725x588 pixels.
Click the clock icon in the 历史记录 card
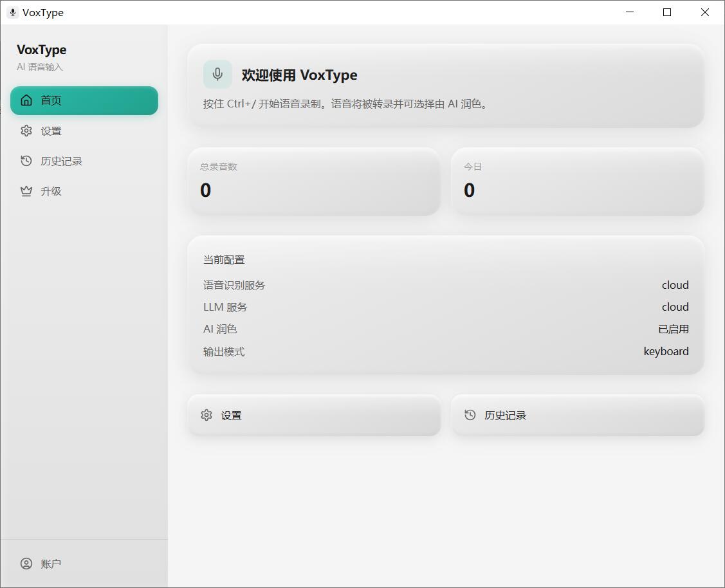470,415
